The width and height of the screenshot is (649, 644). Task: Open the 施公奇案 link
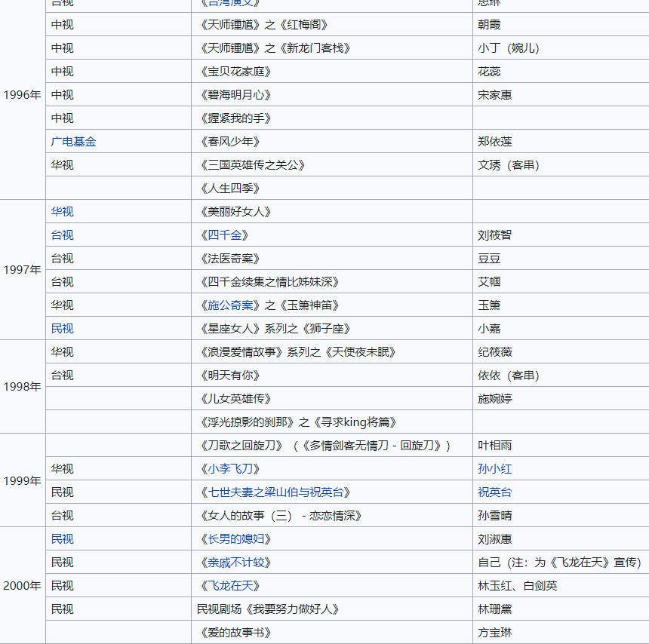tap(230, 305)
